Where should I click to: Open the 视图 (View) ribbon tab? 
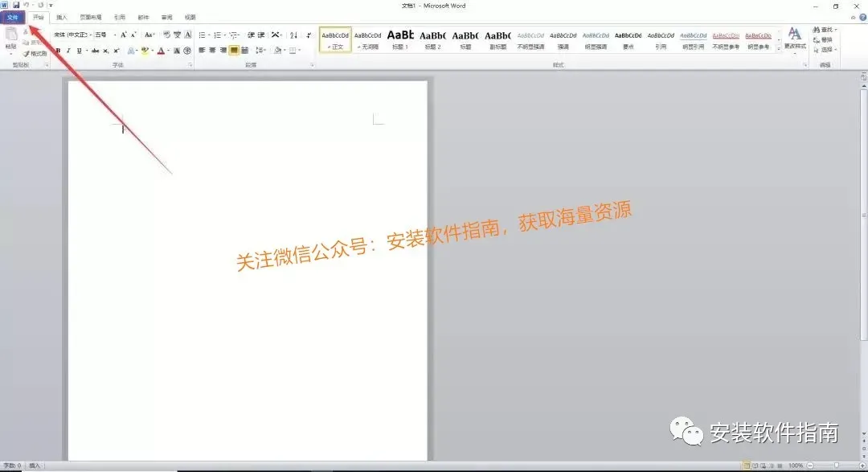[190, 17]
